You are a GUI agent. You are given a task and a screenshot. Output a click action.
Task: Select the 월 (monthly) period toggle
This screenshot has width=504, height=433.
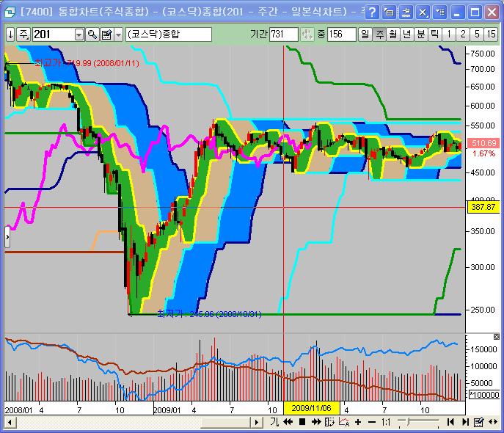click(x=393, y=34)
